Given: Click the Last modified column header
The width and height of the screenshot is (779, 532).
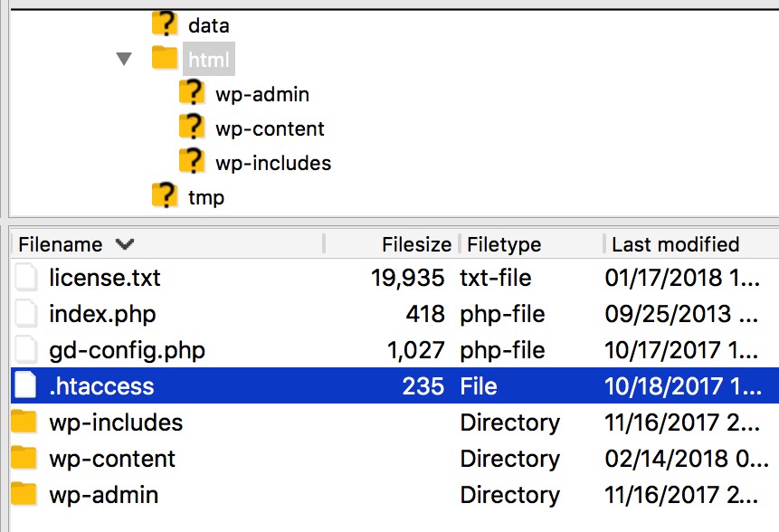Looking at the screenshot, I should click(672, 243).
